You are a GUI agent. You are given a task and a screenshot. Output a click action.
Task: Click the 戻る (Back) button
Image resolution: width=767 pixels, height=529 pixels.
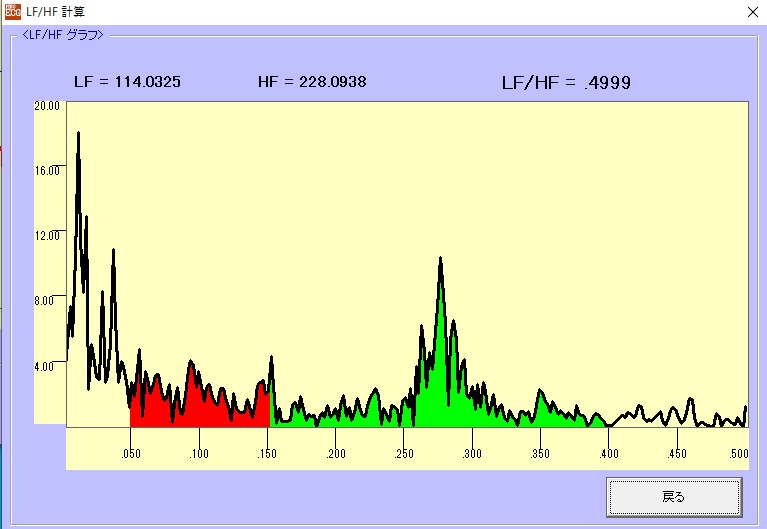pos(673,496)
